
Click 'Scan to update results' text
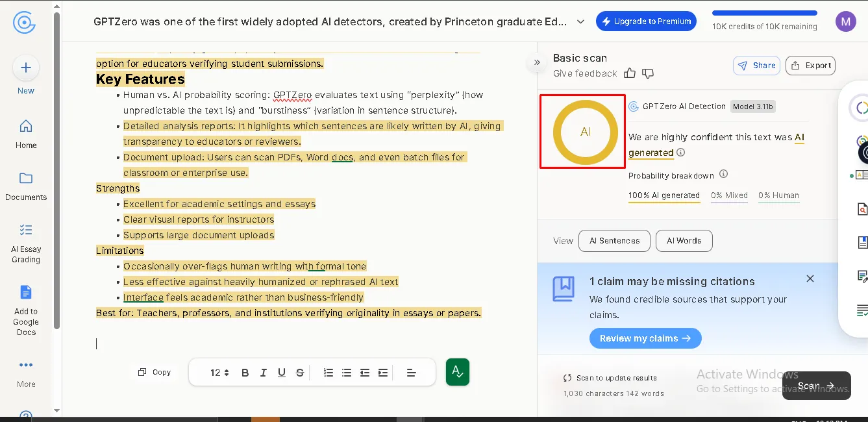(x=617, y=378)
